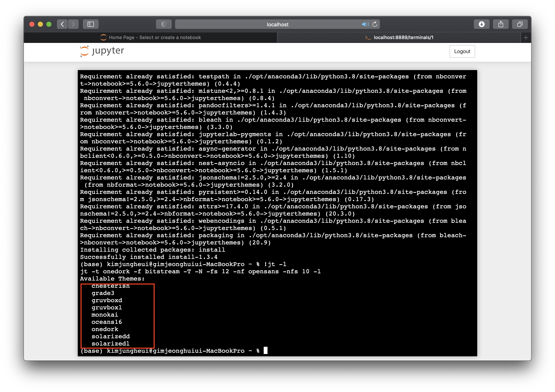Select the localhost:8889/terminals/1 tab
The image size is (555, 392).
399,37
